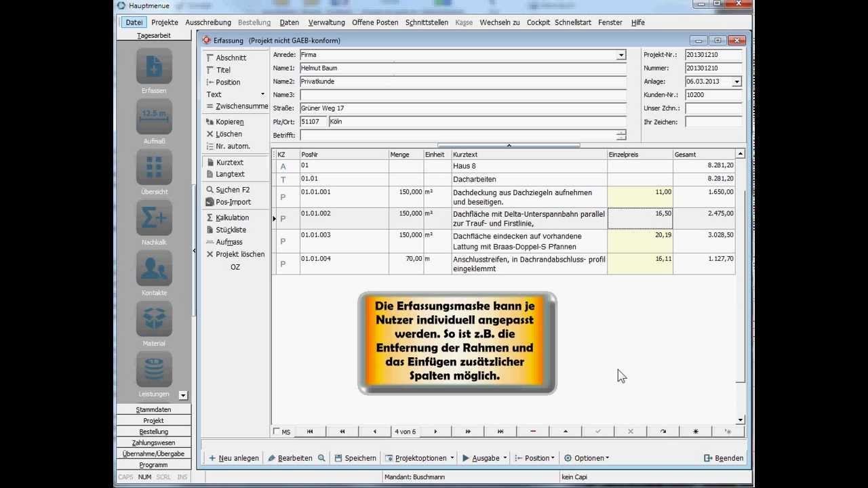Insert an Abschnitt row
This screenshot has width=868, height=488.
[x=227, y=58]
